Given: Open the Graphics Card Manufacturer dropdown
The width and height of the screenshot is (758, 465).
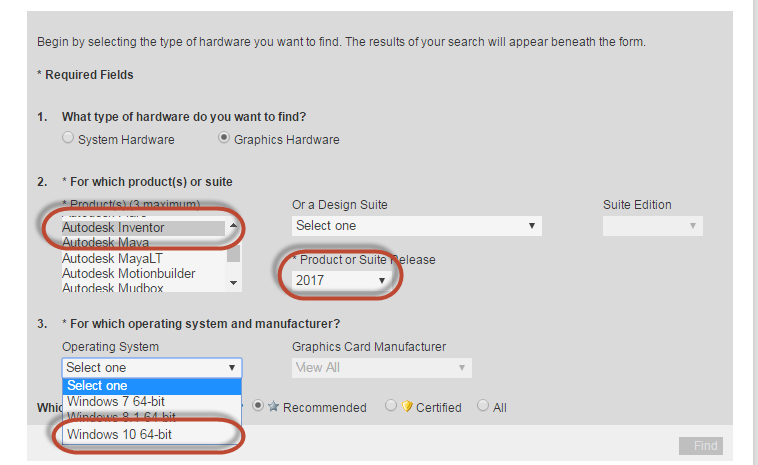Looking at the screenshot, I should [382, 368].
